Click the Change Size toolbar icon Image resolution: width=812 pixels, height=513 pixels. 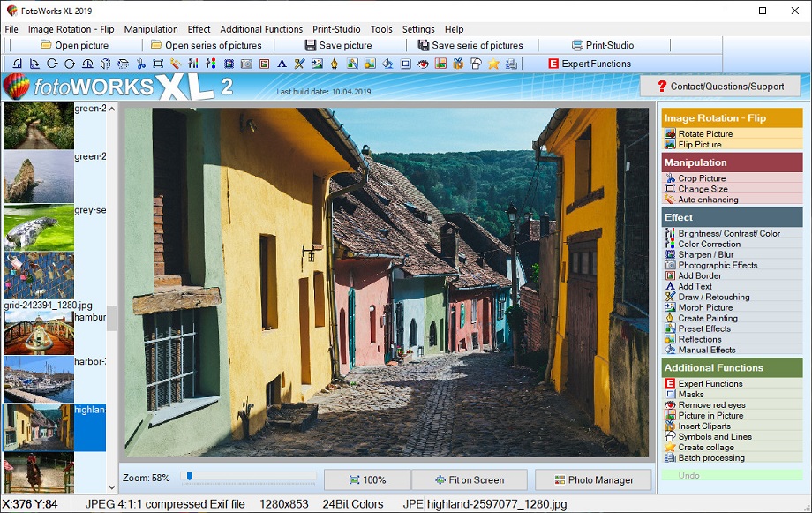point(158,64)
